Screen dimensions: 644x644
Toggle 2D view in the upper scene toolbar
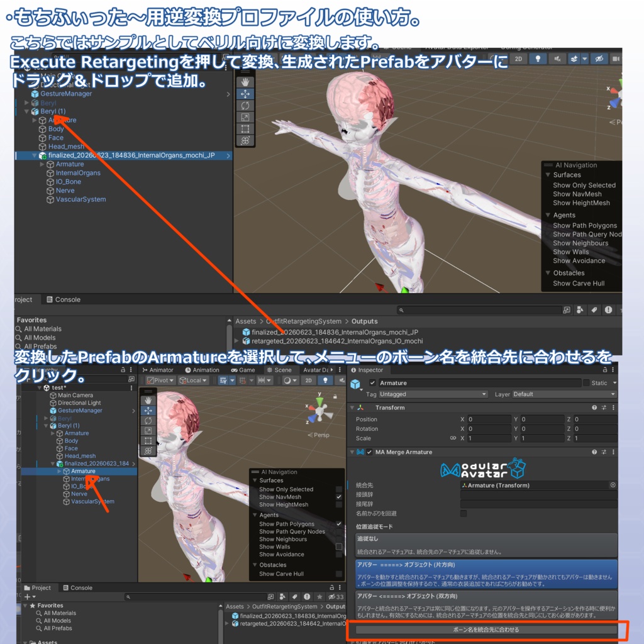(518, 58)
